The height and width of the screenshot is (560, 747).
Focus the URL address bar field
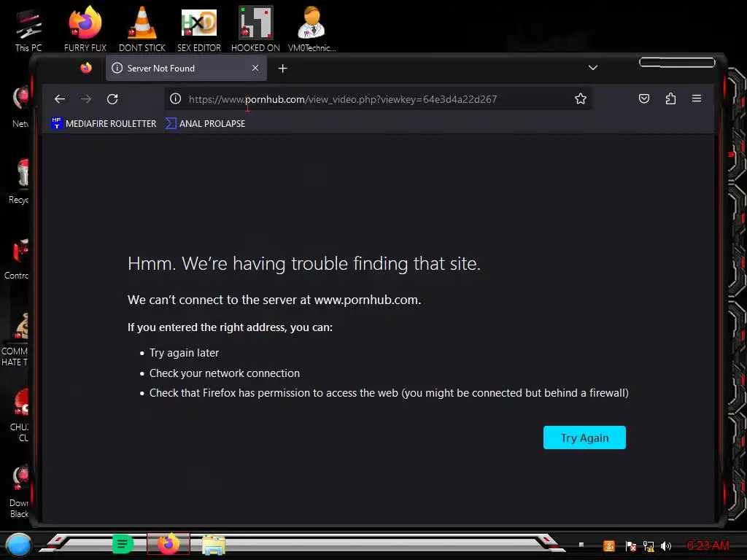pyautogui.click(x=379, y=99)
